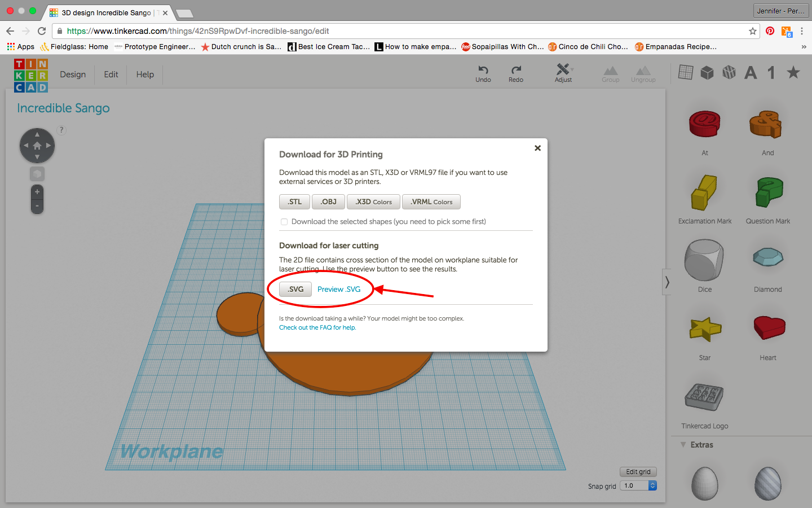Open the Dutch crunch bookmark
The image size is (812, 508).
click(x=241, y=47)
